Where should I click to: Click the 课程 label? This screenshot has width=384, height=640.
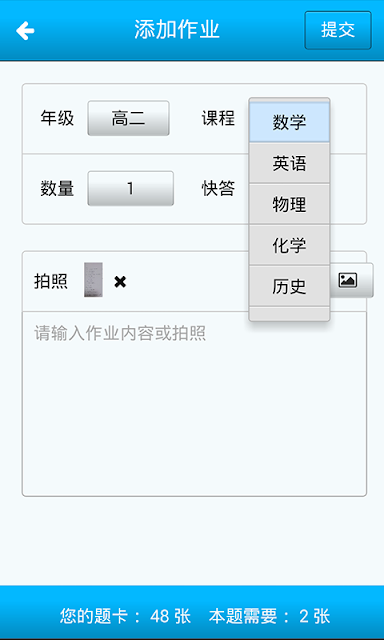218,118
